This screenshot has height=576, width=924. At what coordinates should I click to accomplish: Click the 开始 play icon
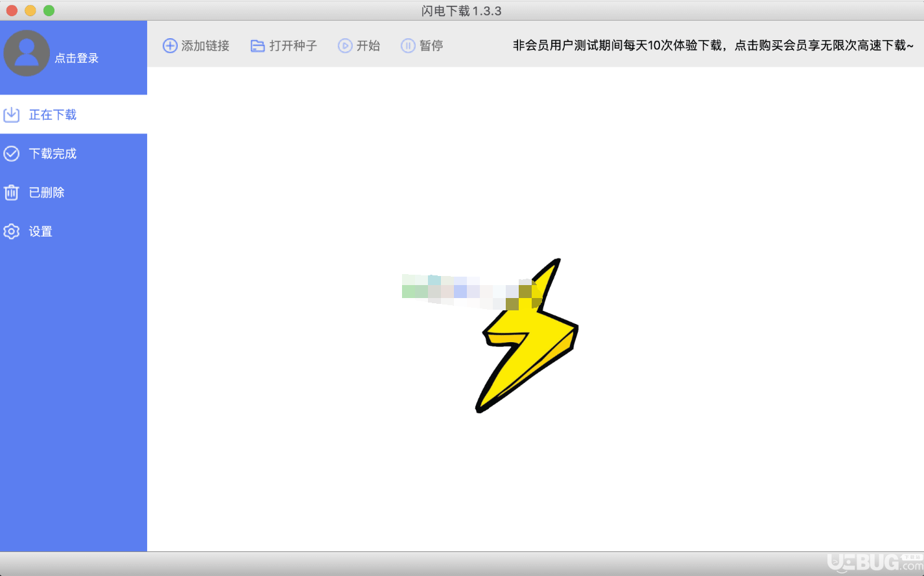[345, 45]
